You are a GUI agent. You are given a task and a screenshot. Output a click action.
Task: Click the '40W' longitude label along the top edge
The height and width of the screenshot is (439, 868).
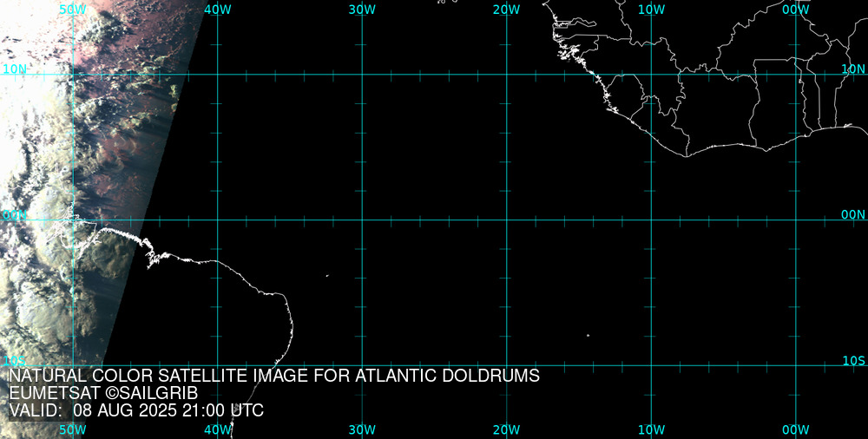218,10
